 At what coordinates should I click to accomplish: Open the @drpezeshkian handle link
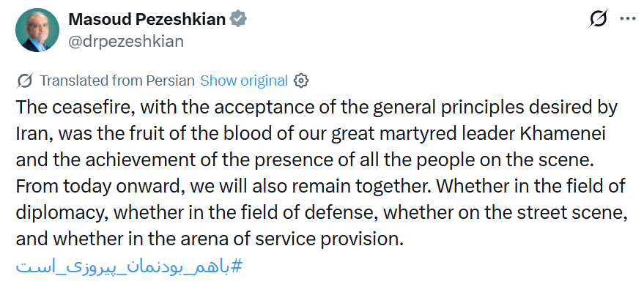[x=125, y=41]
